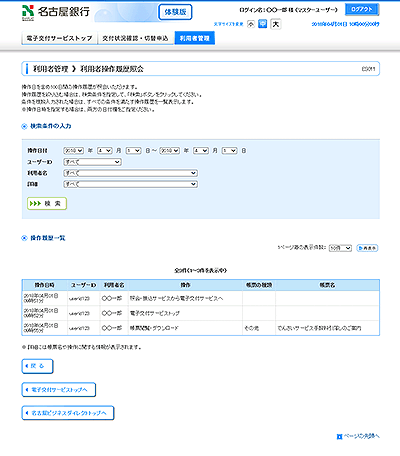Select the 利用者管理 tab
400x456 pixels.
tap(195, 38)
